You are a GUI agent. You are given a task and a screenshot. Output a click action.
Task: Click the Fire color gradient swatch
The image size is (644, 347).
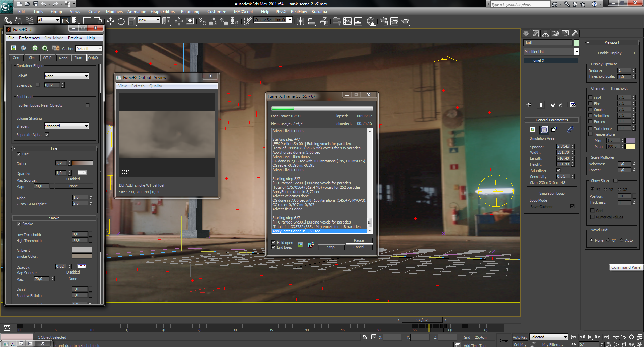[x=83, y=163]
